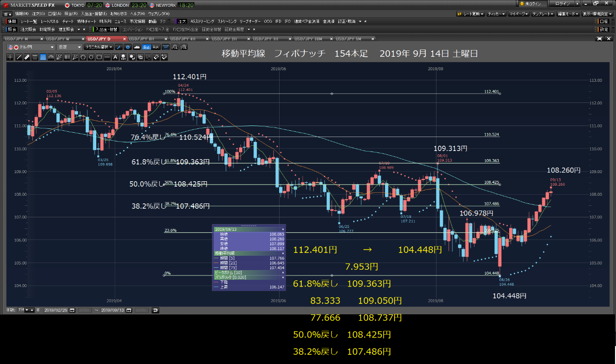Select the text 'A' annotation tool
The image size is (616, 364).
coord(115,57)
